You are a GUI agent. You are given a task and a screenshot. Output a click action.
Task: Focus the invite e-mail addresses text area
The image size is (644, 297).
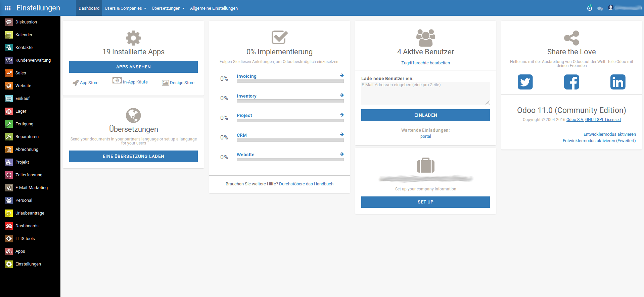pyautogui.click(x=425, y=94)
